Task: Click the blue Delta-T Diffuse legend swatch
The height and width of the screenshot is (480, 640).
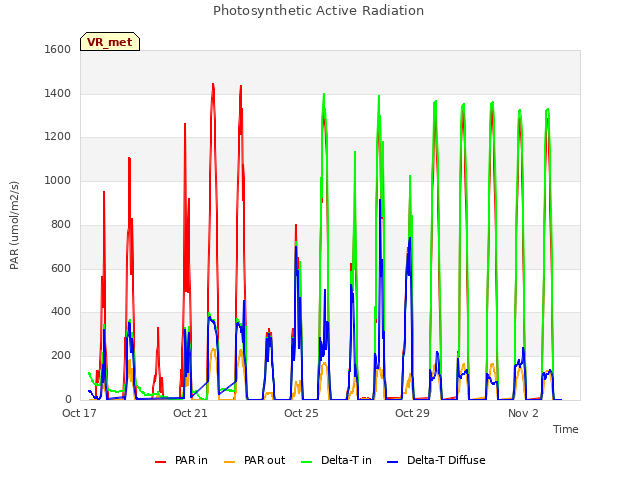Action: pyautogui.click(x=392, y=462)
